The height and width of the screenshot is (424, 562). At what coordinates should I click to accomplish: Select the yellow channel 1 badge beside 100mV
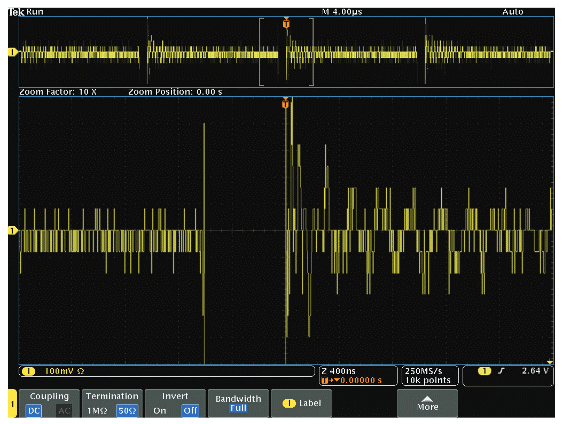coord(28,371)
